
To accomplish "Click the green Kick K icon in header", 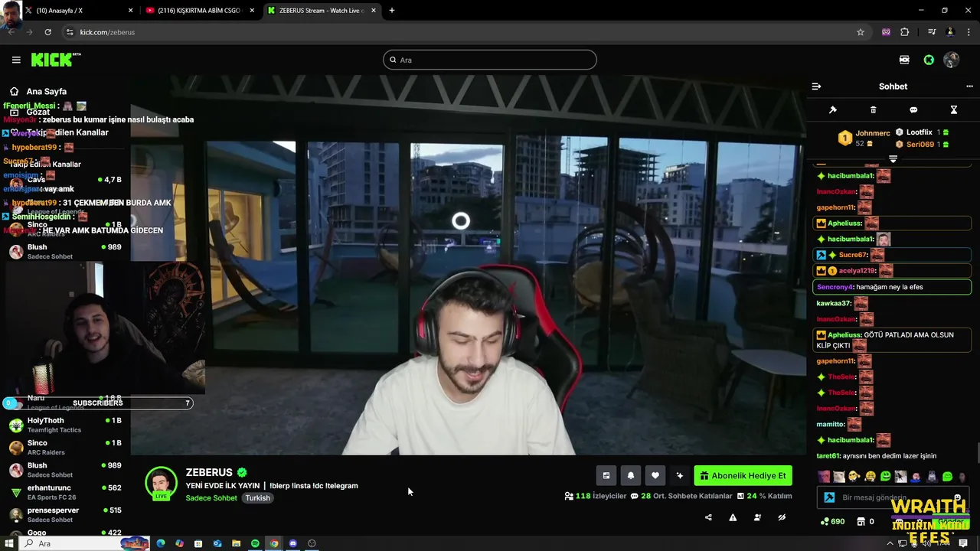I will click(x=929, y=60).
